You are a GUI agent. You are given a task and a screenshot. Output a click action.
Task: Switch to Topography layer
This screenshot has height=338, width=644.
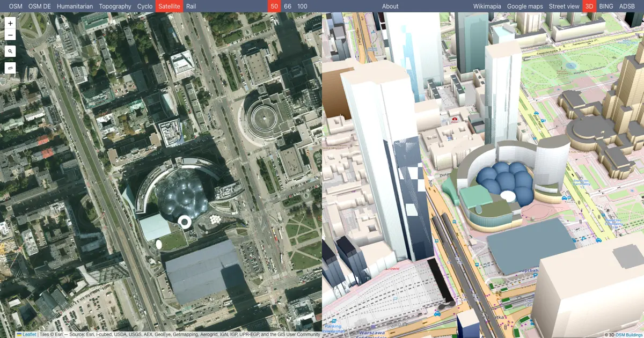pyautogui.click(x=115, y=6)
